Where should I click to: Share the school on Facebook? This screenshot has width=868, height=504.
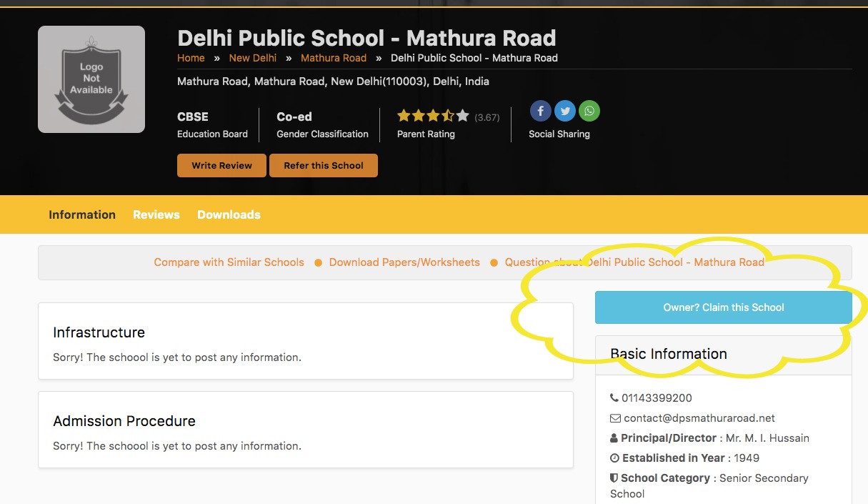click(541, 111)
